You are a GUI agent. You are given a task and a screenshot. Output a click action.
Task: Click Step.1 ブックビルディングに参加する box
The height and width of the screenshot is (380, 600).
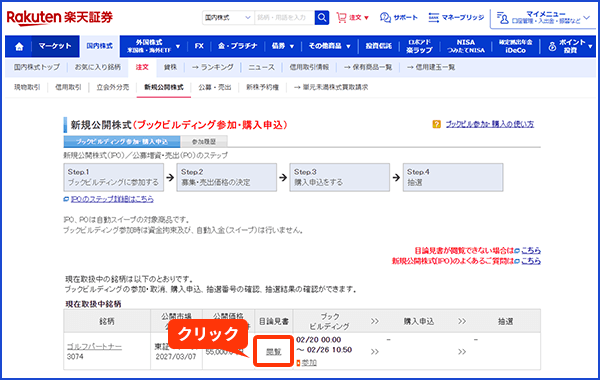click(114, 177)
